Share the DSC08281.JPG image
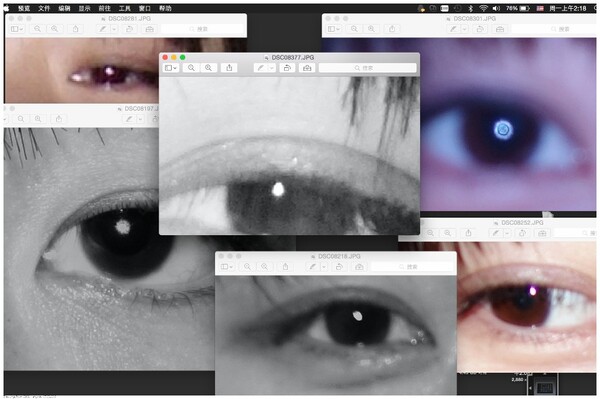Image resolution: width=600 pixels, height=399 pixels. (x=76, y=29)
